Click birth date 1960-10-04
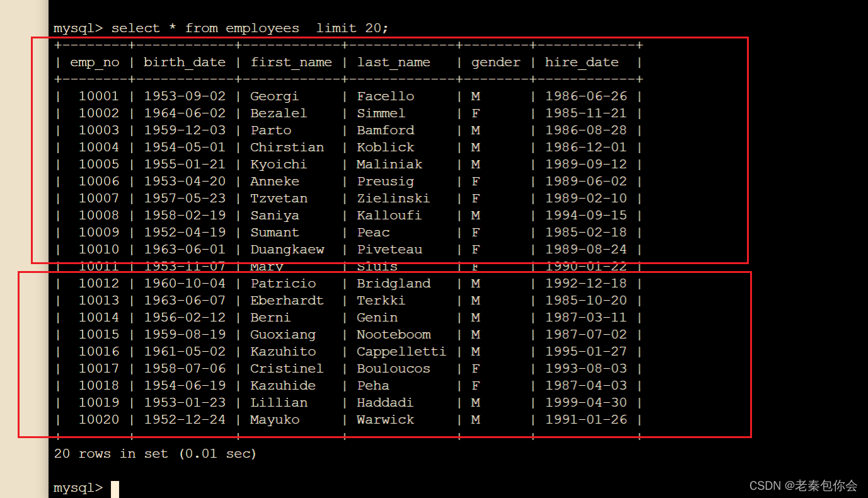The width and height of the screenshot is (868, 498). click(x=185, y=284)
